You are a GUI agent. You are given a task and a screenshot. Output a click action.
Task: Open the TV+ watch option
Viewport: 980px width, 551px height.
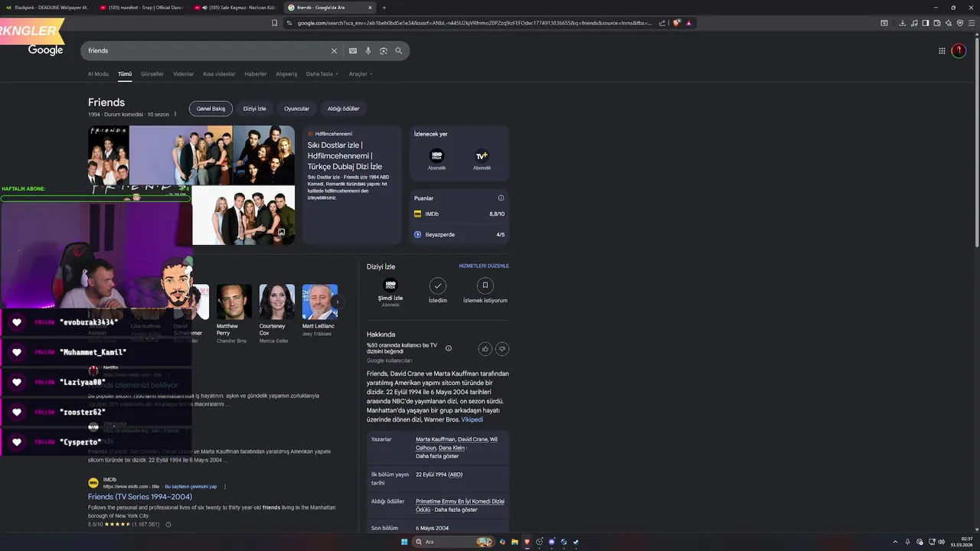tap(482, 160)
